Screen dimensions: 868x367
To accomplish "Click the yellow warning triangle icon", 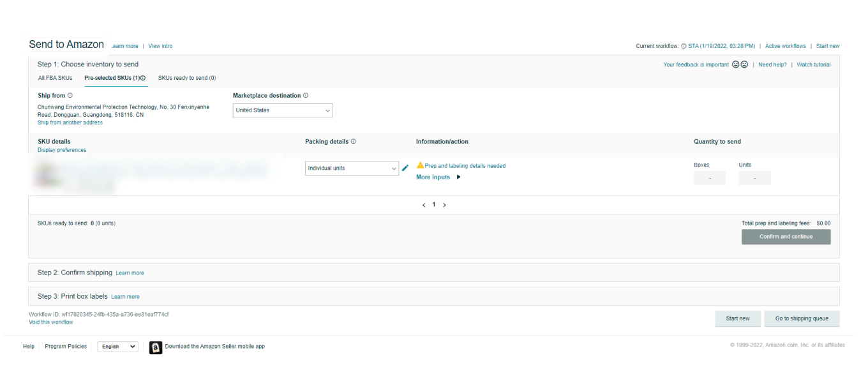I will 420,165.
